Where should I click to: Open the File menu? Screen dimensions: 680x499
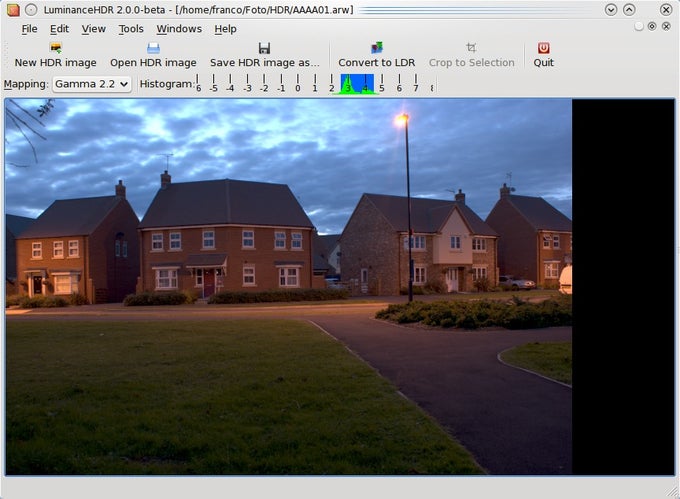[29, 29]
